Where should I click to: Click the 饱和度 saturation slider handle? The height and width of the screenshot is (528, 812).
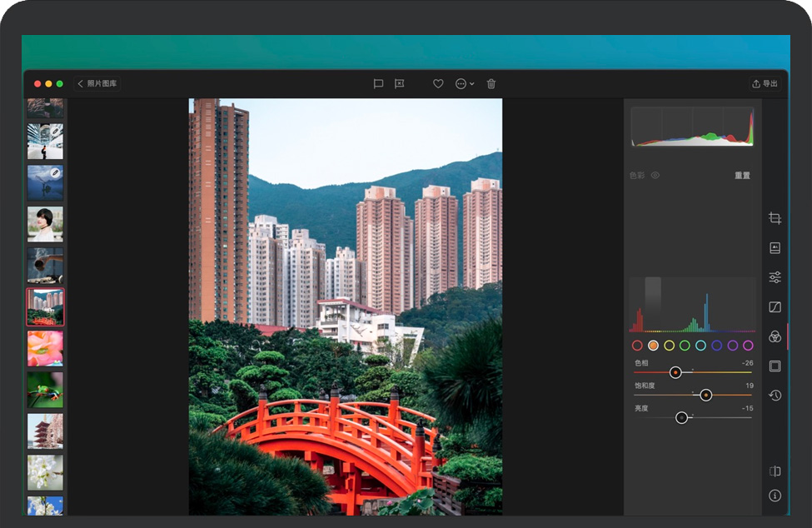coord(706,396)
